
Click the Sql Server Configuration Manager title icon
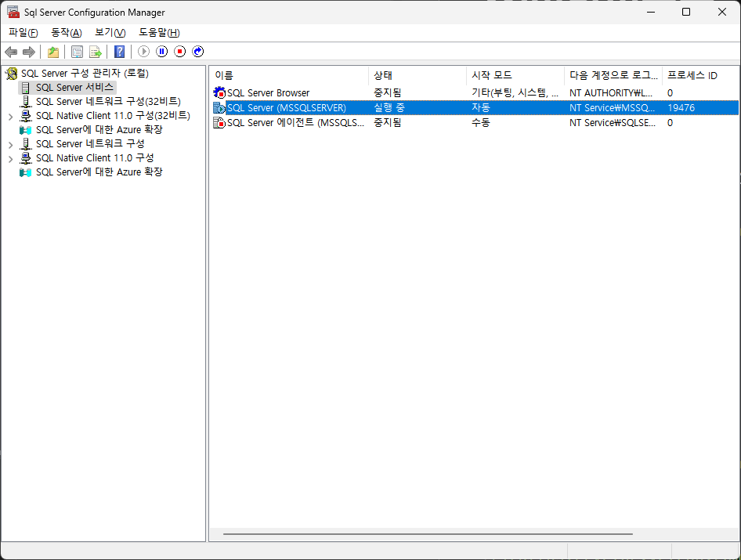tap(13, 13)
